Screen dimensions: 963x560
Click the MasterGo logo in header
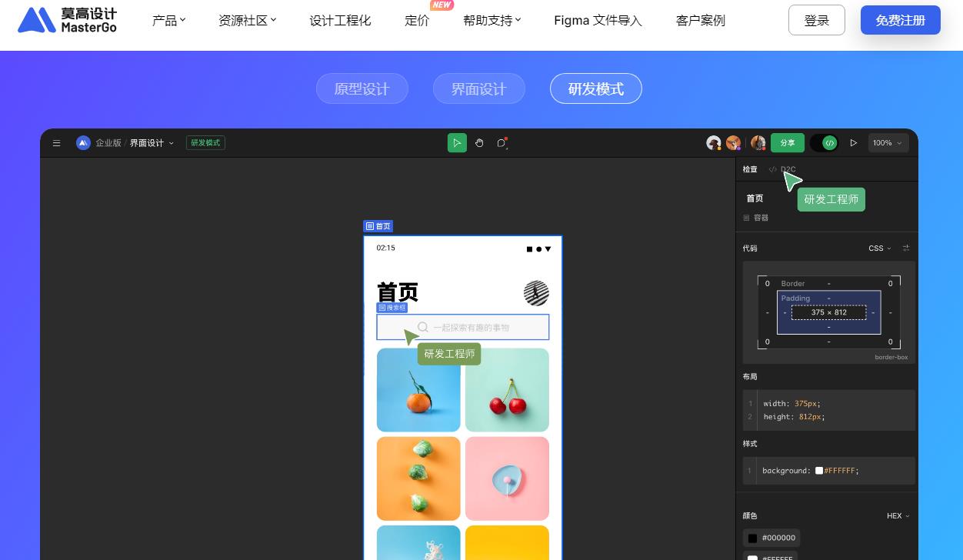[x=68, y=20]
